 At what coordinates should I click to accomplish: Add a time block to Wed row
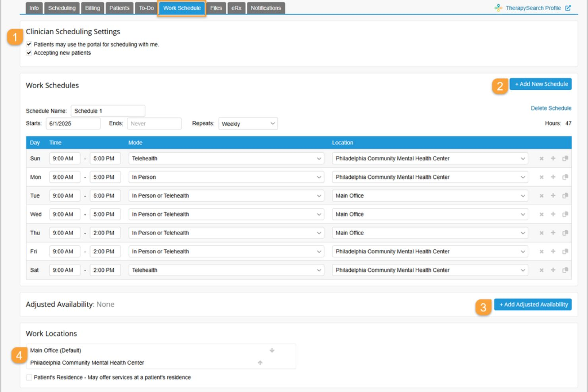click(x=553, y=214)
